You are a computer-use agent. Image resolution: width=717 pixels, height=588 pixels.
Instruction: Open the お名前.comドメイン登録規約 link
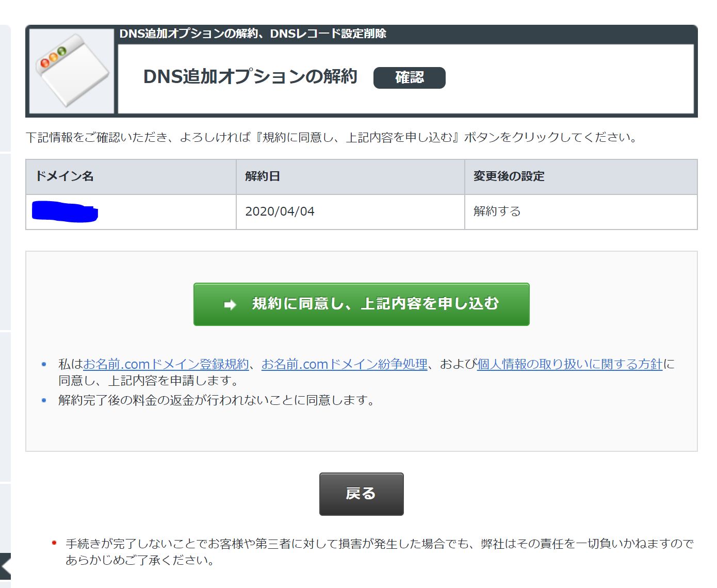166,364
